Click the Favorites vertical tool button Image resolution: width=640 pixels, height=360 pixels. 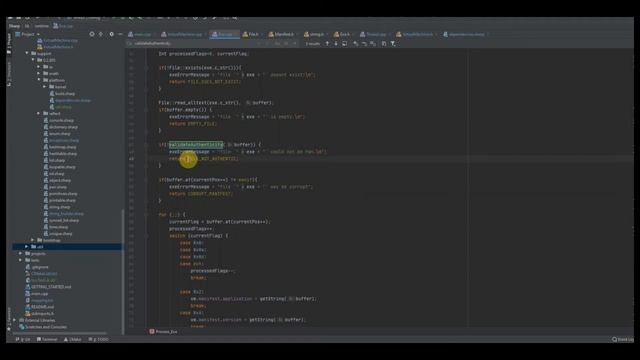coord(9,319)
